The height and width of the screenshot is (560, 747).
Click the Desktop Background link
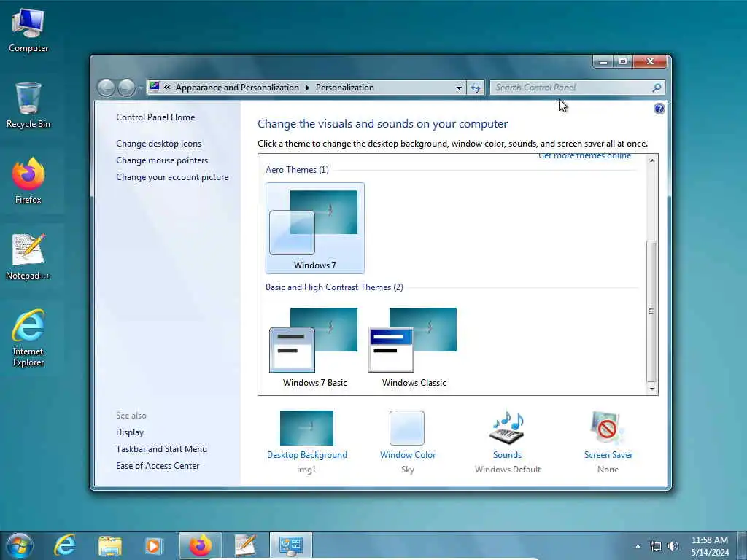(x=307, y=455)
